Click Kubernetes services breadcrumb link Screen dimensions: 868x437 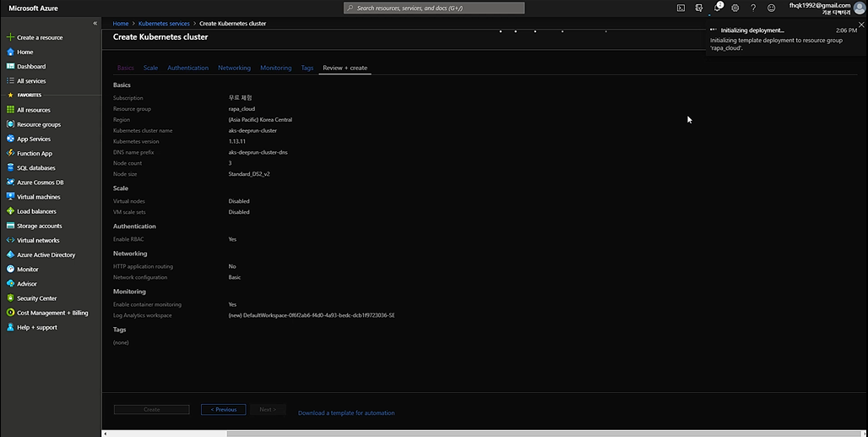[x=164, y=24]
